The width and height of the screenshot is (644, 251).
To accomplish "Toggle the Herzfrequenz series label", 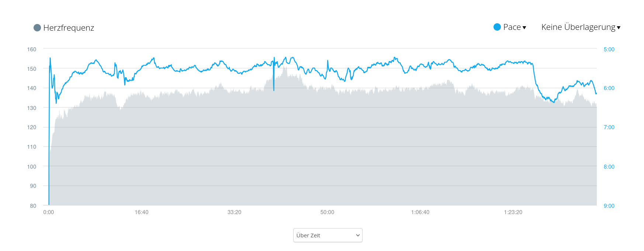I will coord(69,28).
